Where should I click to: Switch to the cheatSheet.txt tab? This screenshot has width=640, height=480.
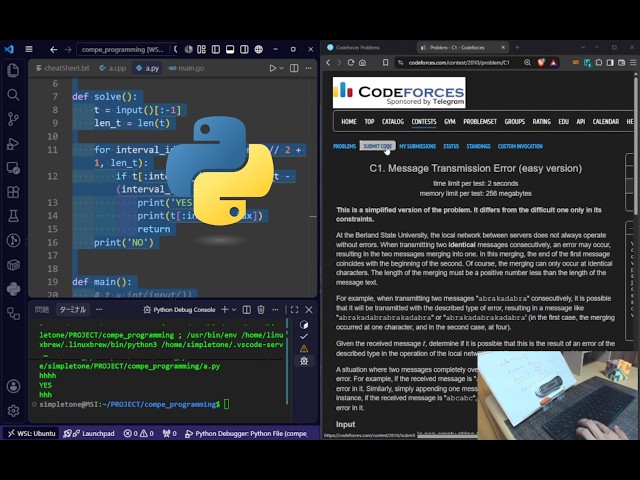[x=62, y=68]
